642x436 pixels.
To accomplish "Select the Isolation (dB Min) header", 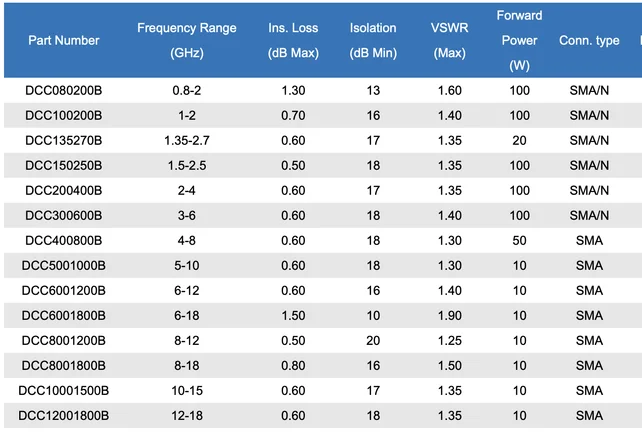I will (x=373, y=41).
